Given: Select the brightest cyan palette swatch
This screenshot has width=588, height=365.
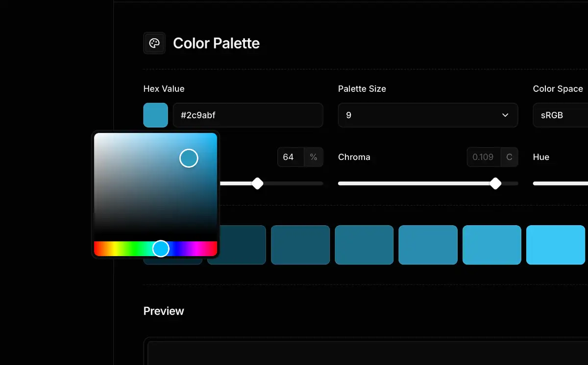Looking at the screenshot, I should 556,245.
